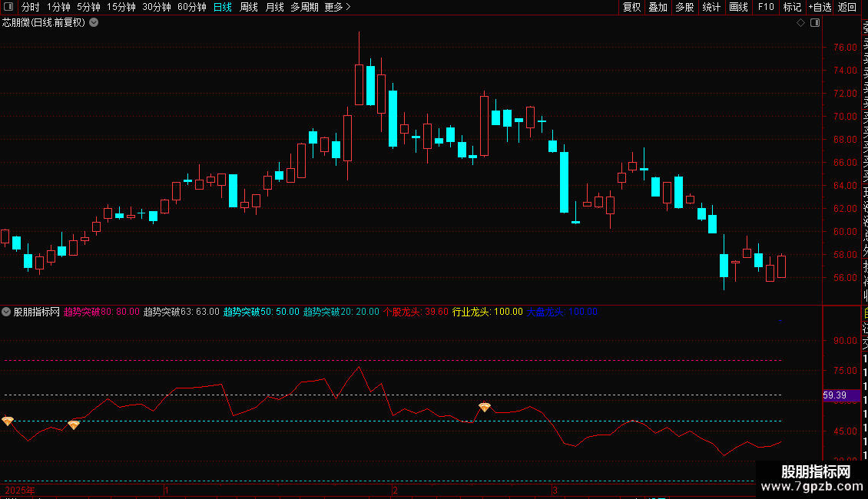
Task: Click the first diamond signal marker on indicator
Action: coord(7,421)
